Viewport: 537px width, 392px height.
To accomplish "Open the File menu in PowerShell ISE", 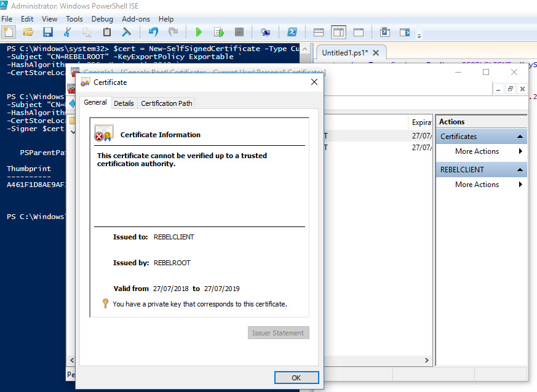I will [x=7, y=19].
